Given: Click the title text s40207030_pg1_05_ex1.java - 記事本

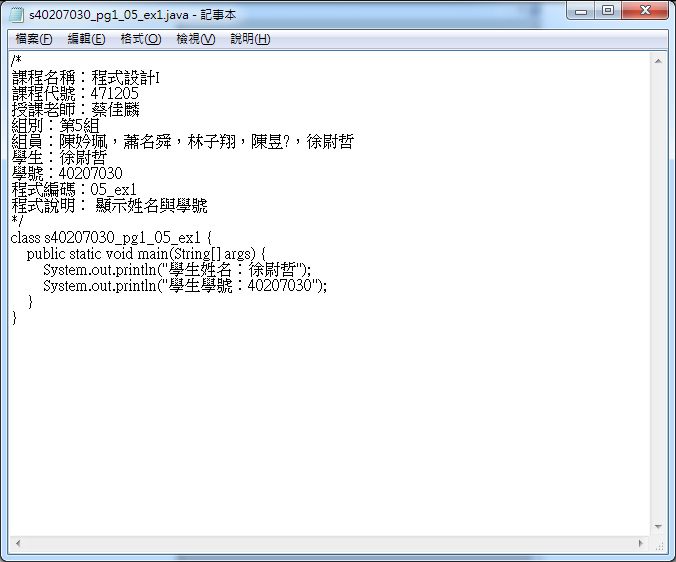Looking at the screenshot, I should (132, 15).
